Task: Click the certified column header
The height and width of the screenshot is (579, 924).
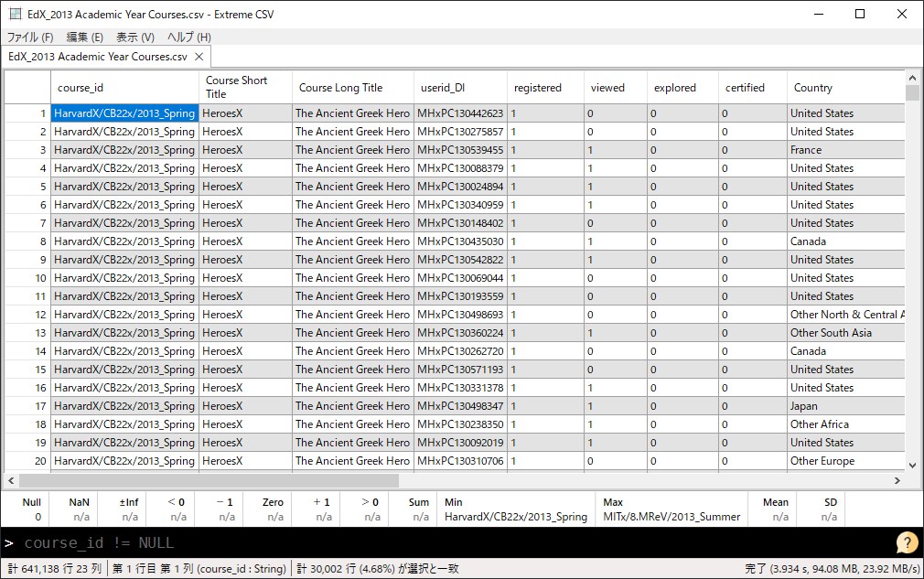Action: click(x=753, y=88)
